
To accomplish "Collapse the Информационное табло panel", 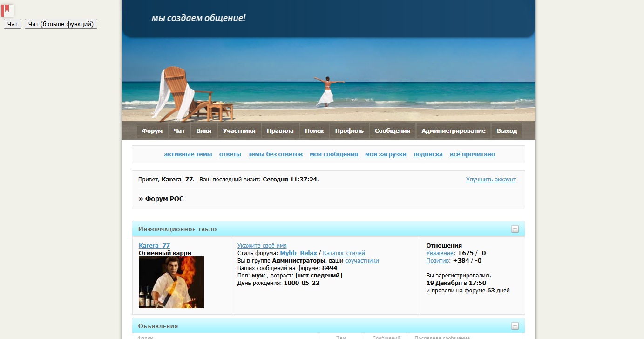I will pos(515,229).
